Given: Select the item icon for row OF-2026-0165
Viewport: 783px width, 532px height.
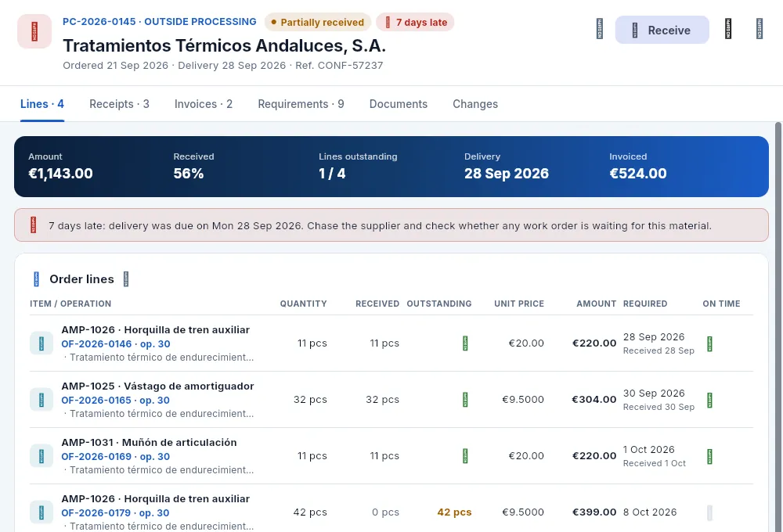Looking at the screenshot, I should (41, 400).
